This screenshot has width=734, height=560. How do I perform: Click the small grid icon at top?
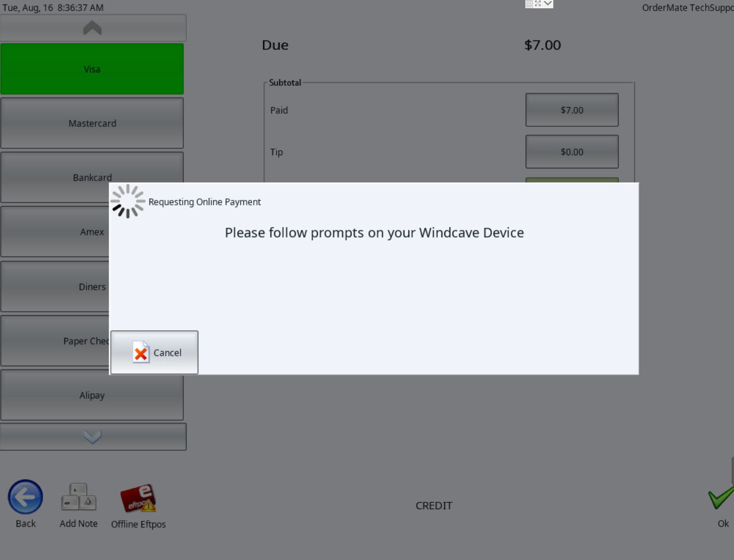(x=529, y=4)
